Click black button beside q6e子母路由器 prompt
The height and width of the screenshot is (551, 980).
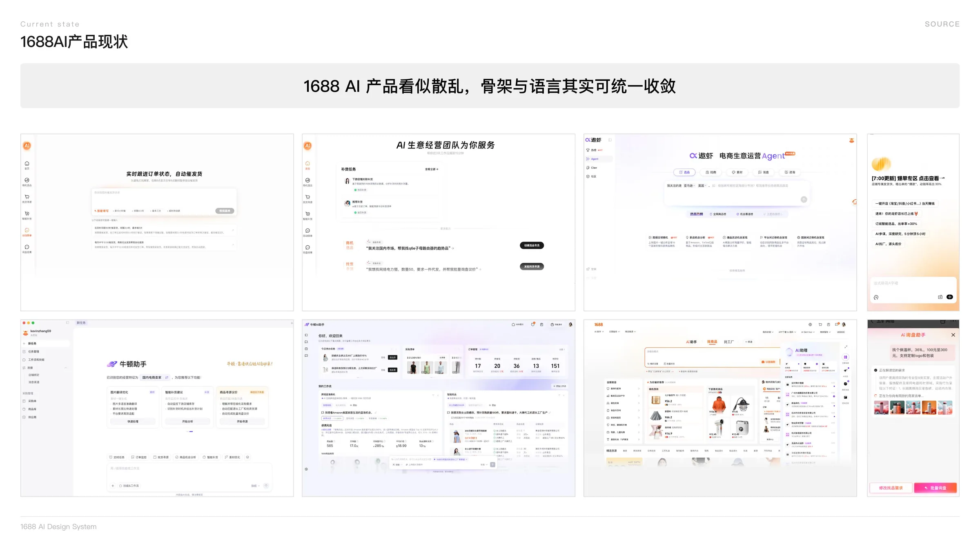pyautogui.click(x=532, y=245)
